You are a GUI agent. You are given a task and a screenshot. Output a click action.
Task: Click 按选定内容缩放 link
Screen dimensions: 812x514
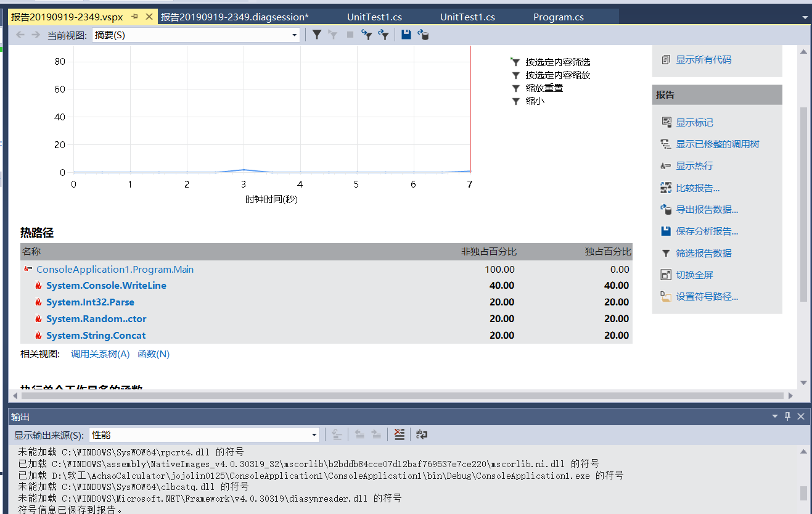coord(558,75)
